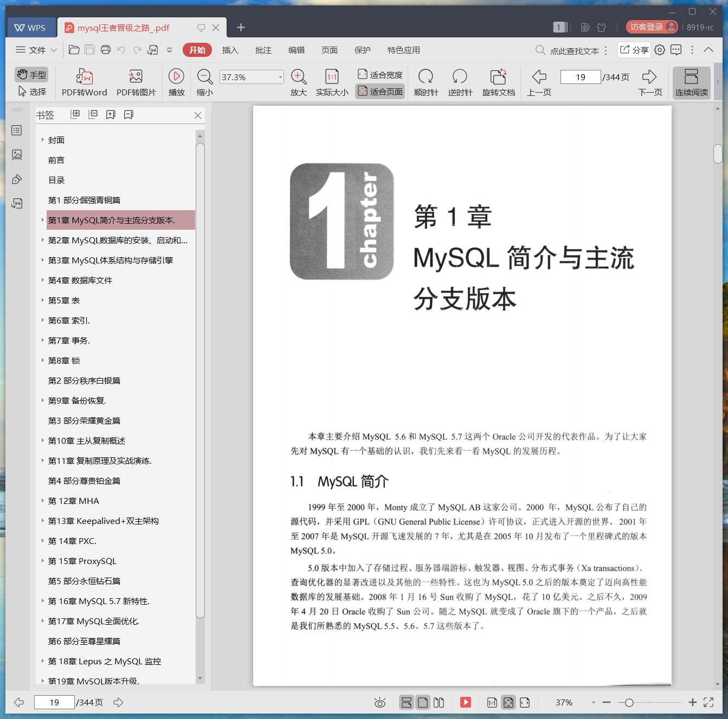The height and width of the screenshot is (719, 728).
Task: Rotate page counterclockwise (逆时针)
Action: (460, 82)
